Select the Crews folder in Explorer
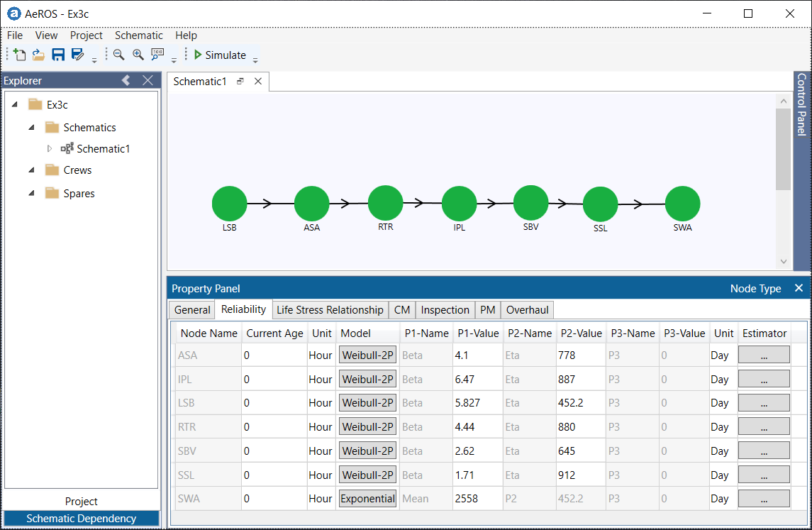This screenshot has height=530, width=812. 68,170
